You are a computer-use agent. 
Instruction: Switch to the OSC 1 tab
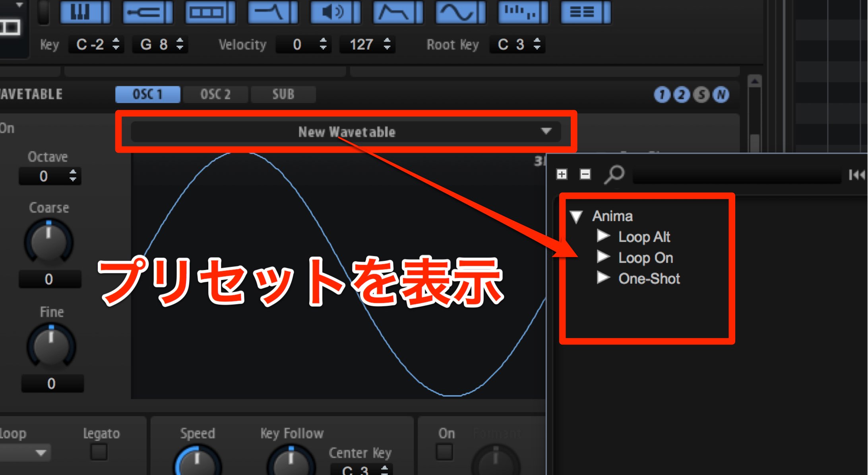pyautogui.click(x=147, y=95)
